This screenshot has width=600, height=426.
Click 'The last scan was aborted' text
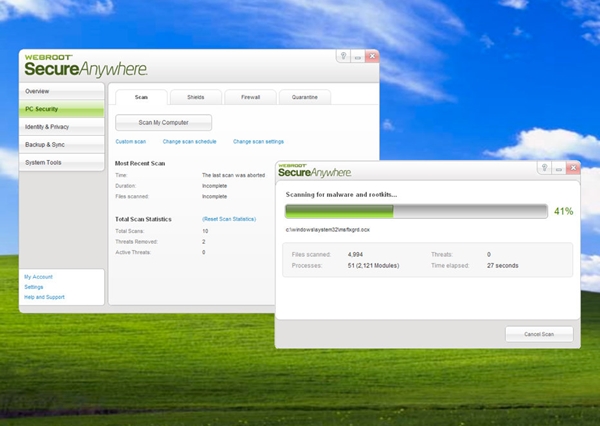[233, 175]
